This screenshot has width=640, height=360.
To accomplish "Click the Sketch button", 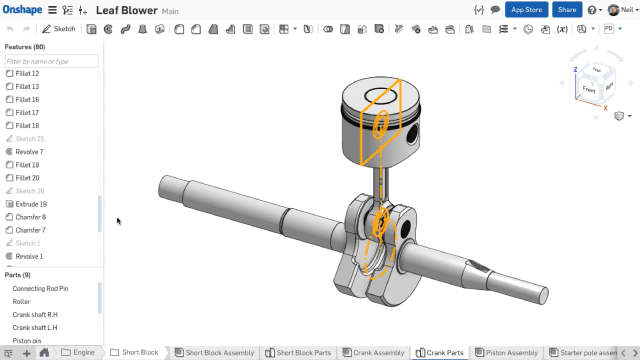I will point(59,29).
